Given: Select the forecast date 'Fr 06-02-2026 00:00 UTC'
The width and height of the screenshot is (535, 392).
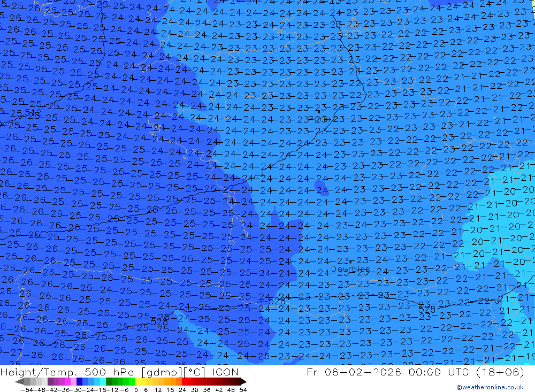Looking at the screenshot, I should [387, 372].
